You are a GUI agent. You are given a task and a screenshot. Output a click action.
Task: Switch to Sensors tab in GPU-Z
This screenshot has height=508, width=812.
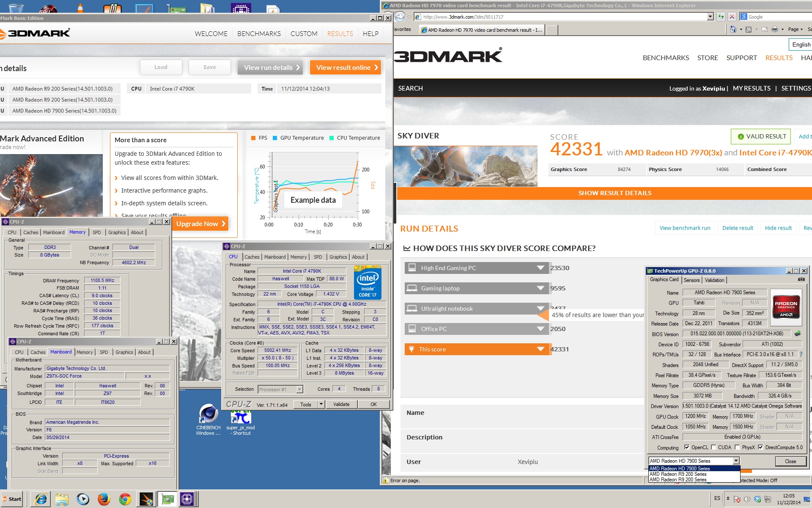point(691,280)
